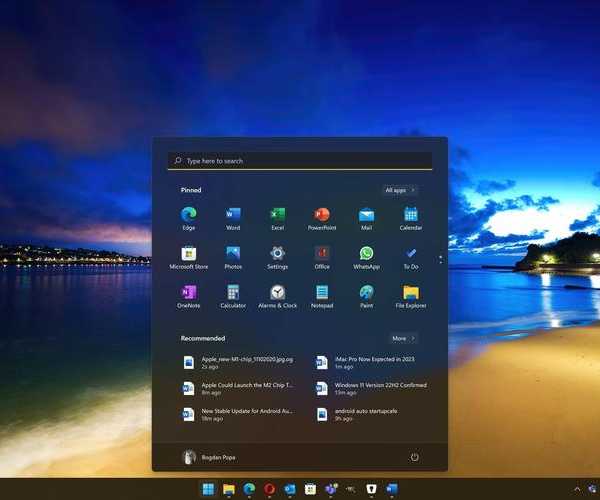Show hidden system tray icons
This screenshot has height=500, width=600.
pyautogui.click(x=577, y=489)
